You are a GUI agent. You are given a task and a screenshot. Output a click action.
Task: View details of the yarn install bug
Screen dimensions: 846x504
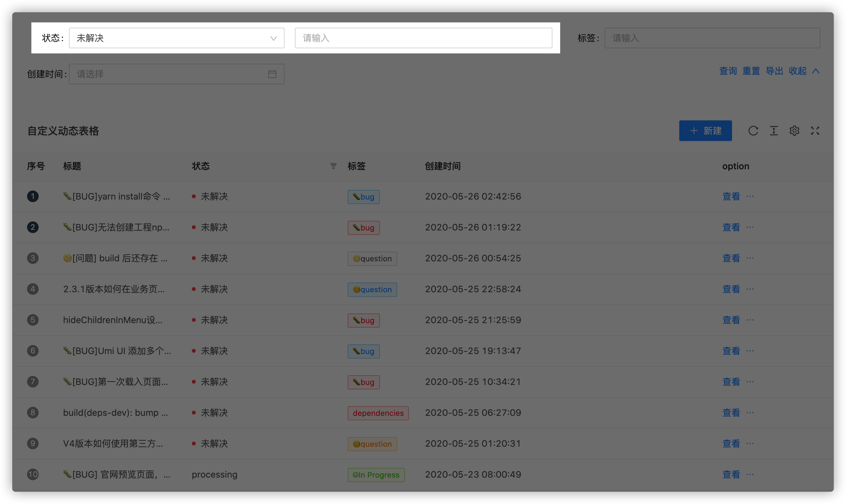731,196
